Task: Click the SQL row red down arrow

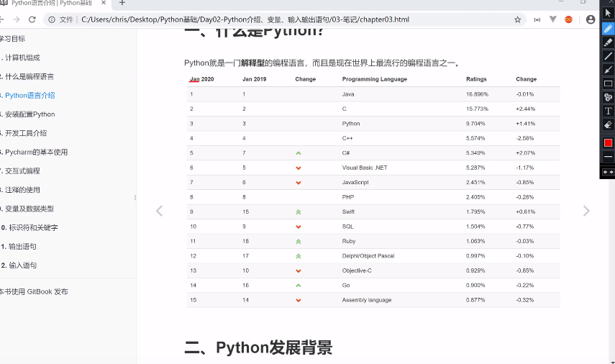Action: [x=299, y=227]
